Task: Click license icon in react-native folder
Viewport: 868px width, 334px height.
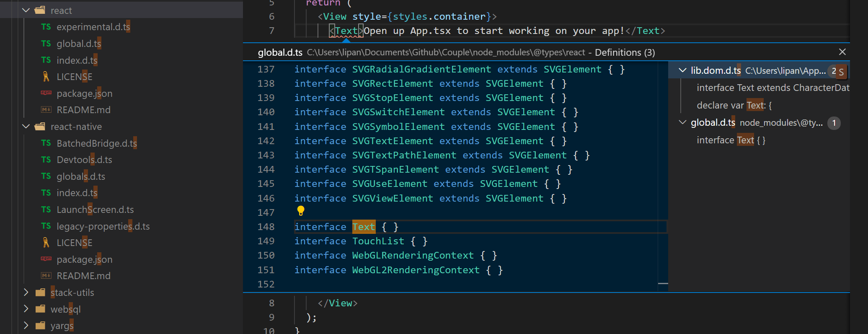Action: [x=46, y=243]
